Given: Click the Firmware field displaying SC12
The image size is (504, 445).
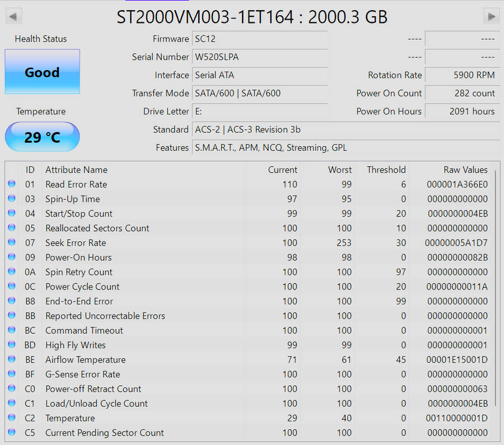Looking at the screenshot, I should [259, 39].
